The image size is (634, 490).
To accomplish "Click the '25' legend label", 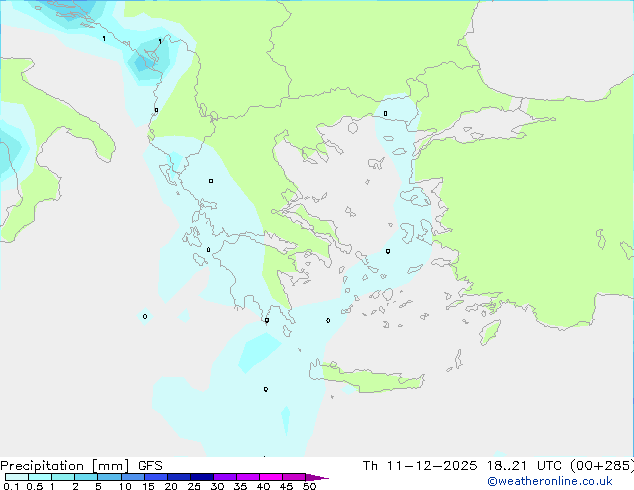I will [x=194, y=486].
